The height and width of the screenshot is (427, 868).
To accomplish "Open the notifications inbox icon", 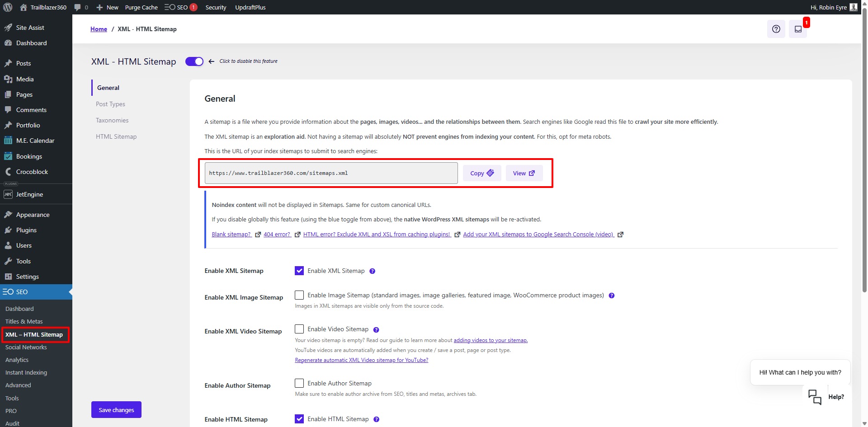I will pos(798,29).
